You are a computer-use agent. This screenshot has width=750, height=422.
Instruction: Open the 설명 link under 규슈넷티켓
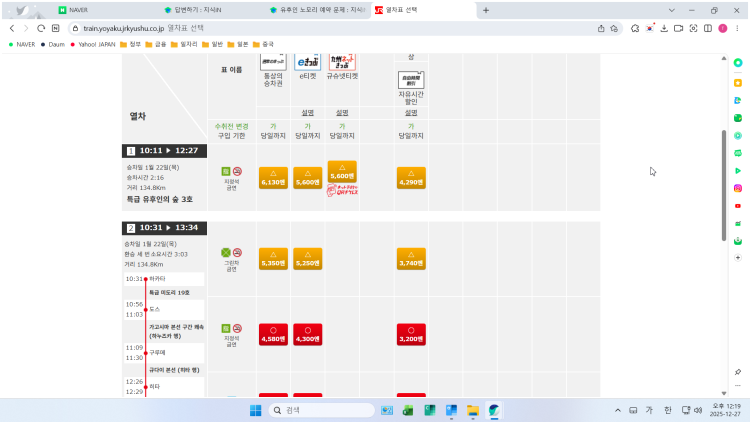[342, 112]
